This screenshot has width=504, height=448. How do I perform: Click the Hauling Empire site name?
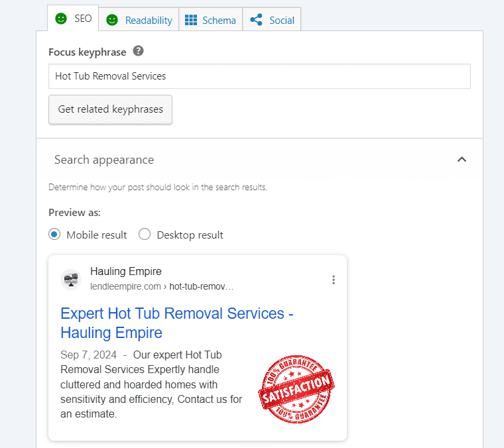(x=126, y=271)
